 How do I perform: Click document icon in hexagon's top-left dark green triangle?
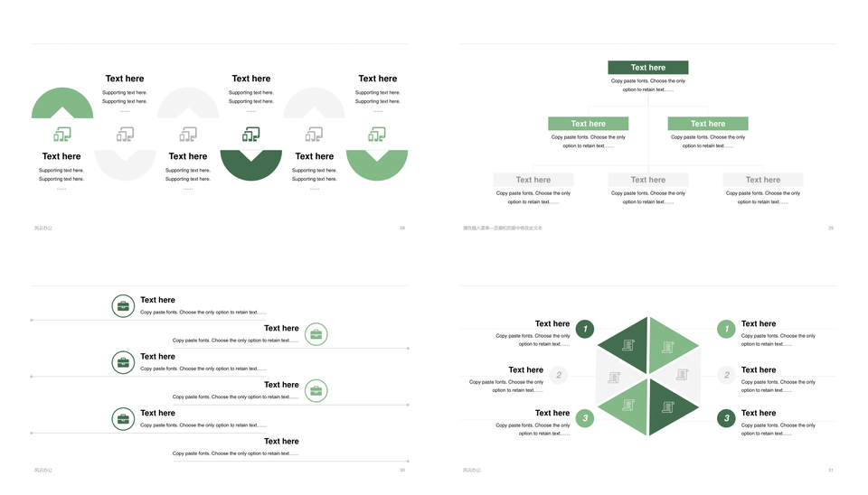point(628,345)
